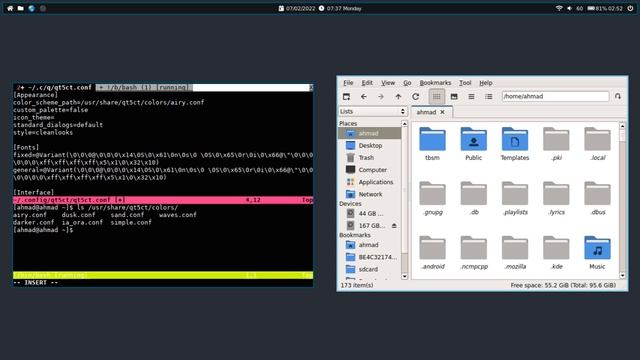The image size is (640, 360).
Task: Go back with the left arrow toolbar icon
Action: pyautogui.click(x=364, y=97)
